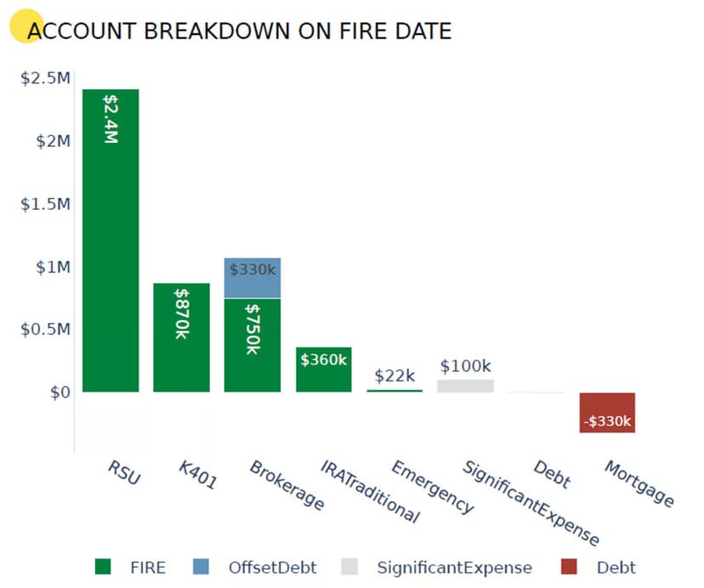Select the red -$330k Mortgage bar
The width and height of the screenshot is (704, 588).
607,412
